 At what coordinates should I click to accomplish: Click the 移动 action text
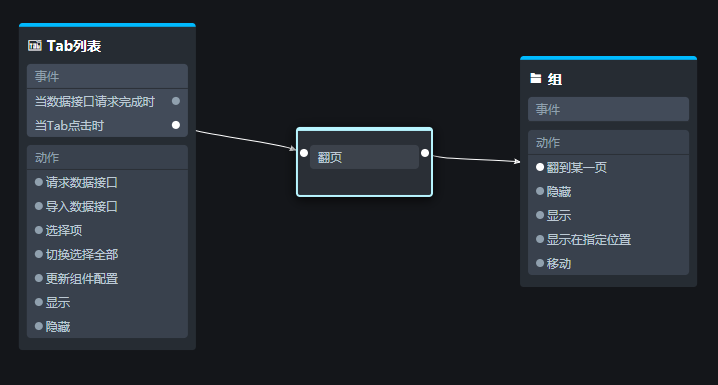click(x=559, y=264)
